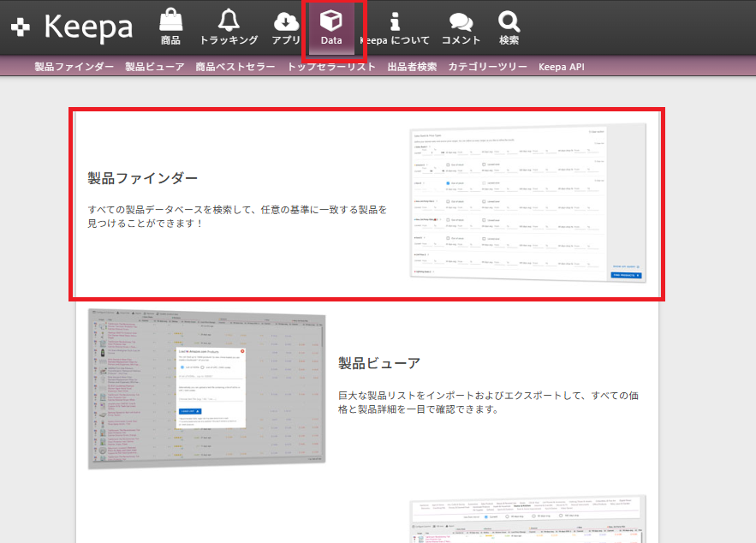This screenshot has width=756, height=543.
Task: Click the Keepa API submenu link
Action: (x=562, y=67)
